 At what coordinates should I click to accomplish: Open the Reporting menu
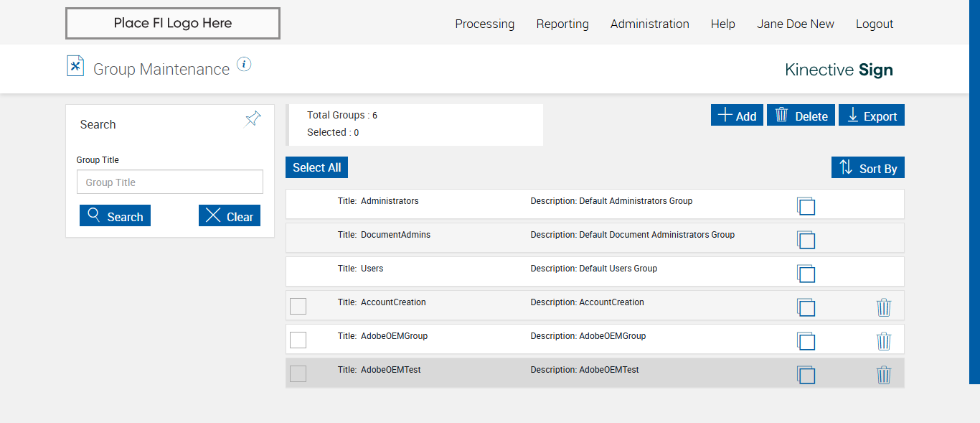pyautogui.click(x=562, y=24)
